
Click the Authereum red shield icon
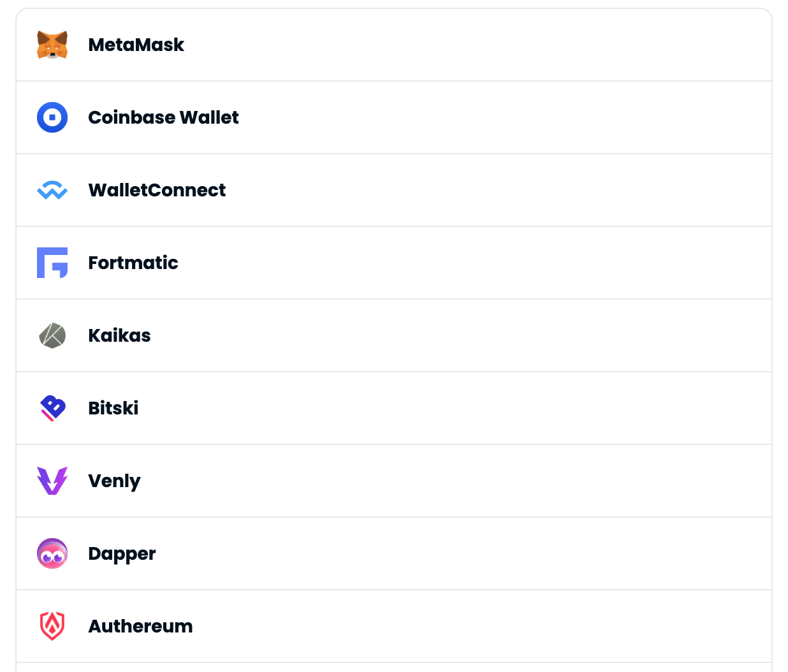(52, 626)
